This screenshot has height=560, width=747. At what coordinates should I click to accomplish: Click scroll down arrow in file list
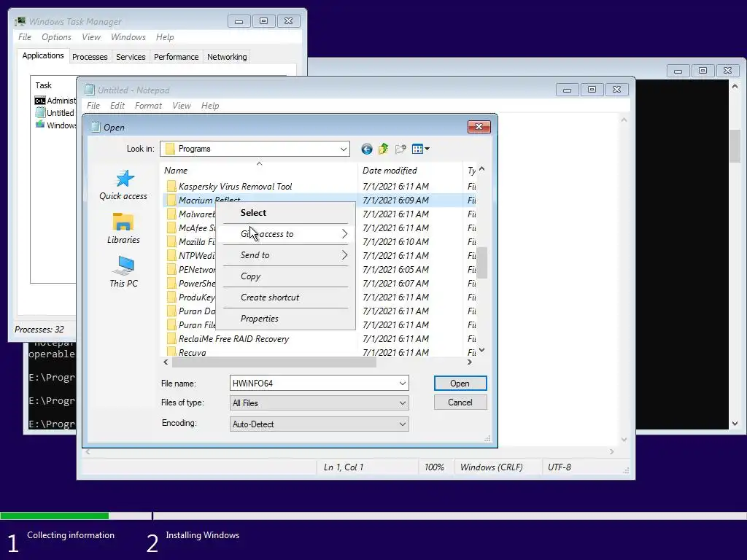(482, 351)
